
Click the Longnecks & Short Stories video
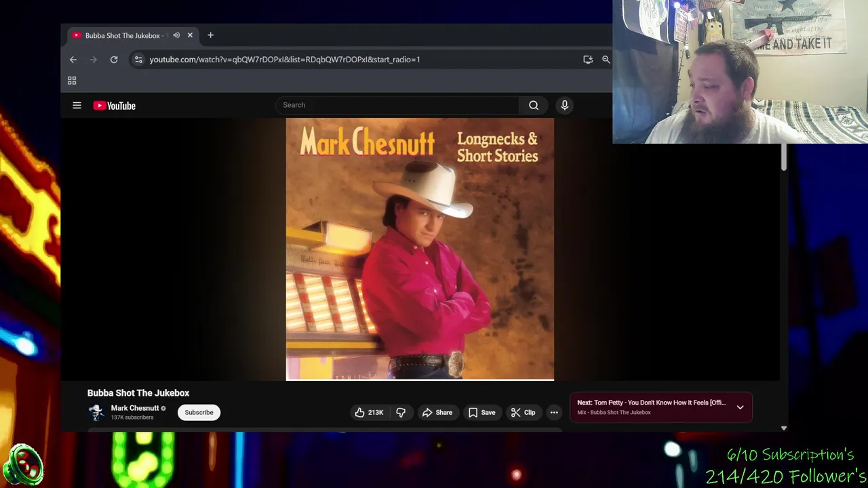coord(420,249)
